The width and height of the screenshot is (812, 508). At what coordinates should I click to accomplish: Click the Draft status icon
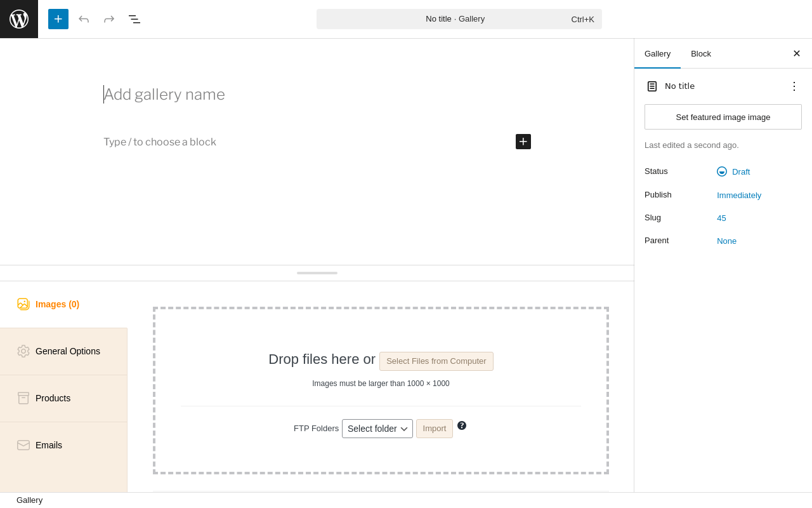point(722,171)
